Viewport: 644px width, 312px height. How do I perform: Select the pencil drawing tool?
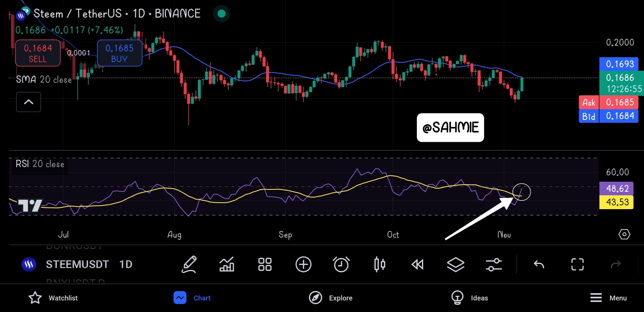pyautogui.click(x=189, y=264)
